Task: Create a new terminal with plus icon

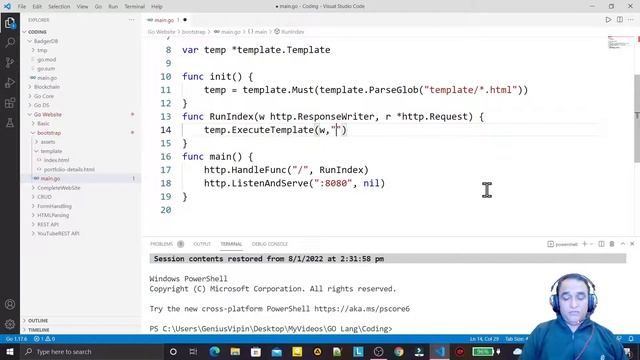Action: 584,244
